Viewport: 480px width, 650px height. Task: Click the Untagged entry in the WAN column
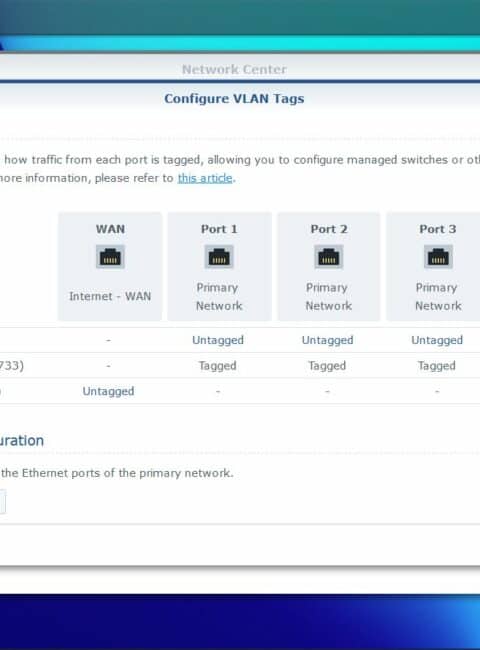(108, 391)
